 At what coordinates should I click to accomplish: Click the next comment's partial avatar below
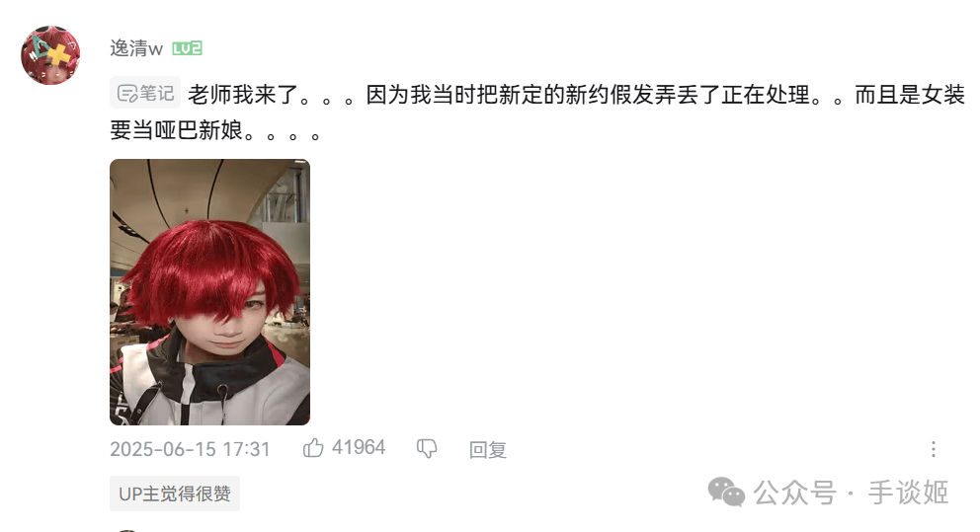pos(127,530)
